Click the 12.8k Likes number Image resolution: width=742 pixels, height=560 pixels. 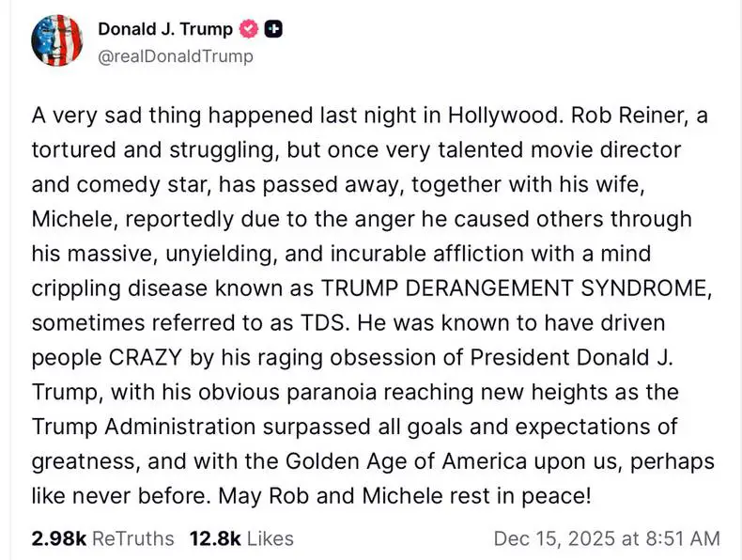pos(214,538)
